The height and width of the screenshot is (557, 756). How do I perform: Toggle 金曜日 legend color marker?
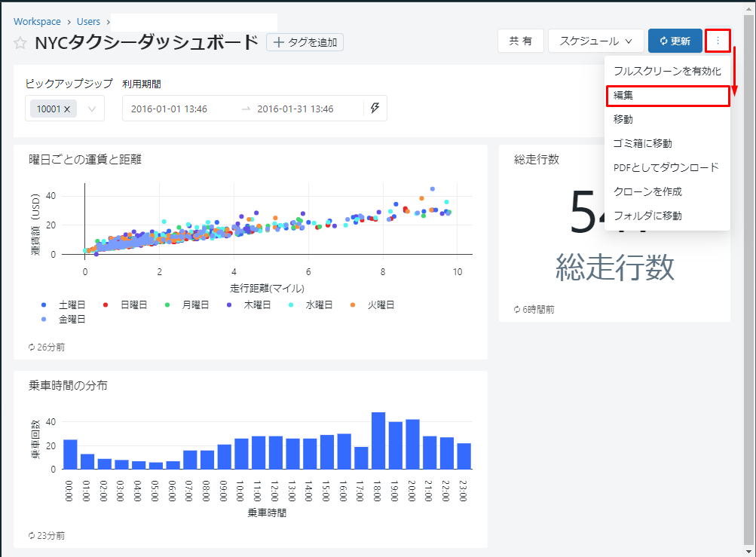44,320
